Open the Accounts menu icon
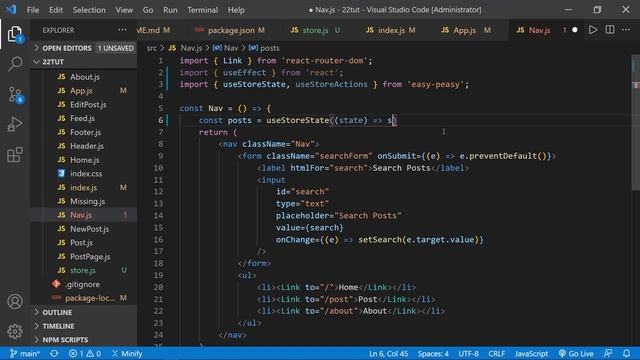Viewport: 640px width, 360px height. (15, 301)
